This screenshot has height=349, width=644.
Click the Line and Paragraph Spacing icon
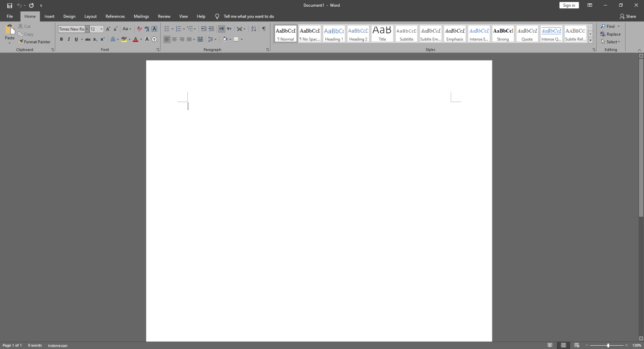(x=210, y=39)
